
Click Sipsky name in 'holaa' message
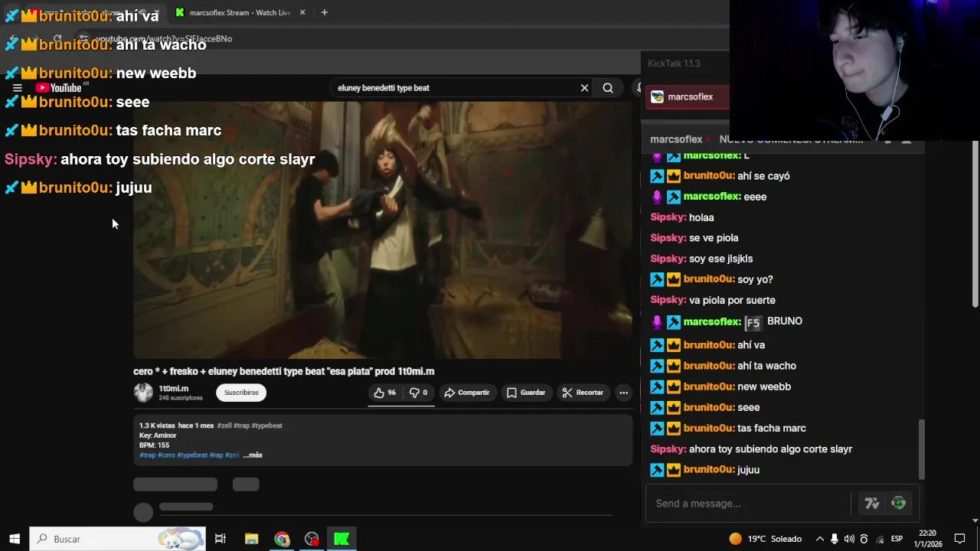point(668,217)
